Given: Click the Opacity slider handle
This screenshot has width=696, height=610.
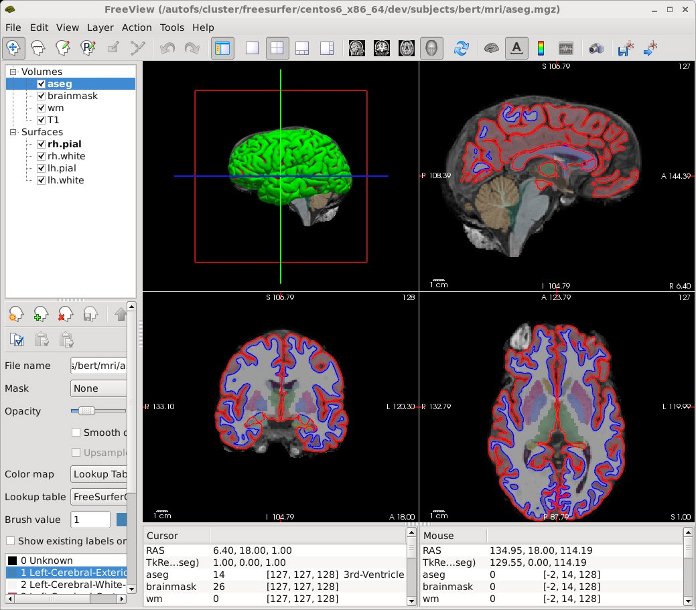Looking at the screenshot, I should point(86,410).
